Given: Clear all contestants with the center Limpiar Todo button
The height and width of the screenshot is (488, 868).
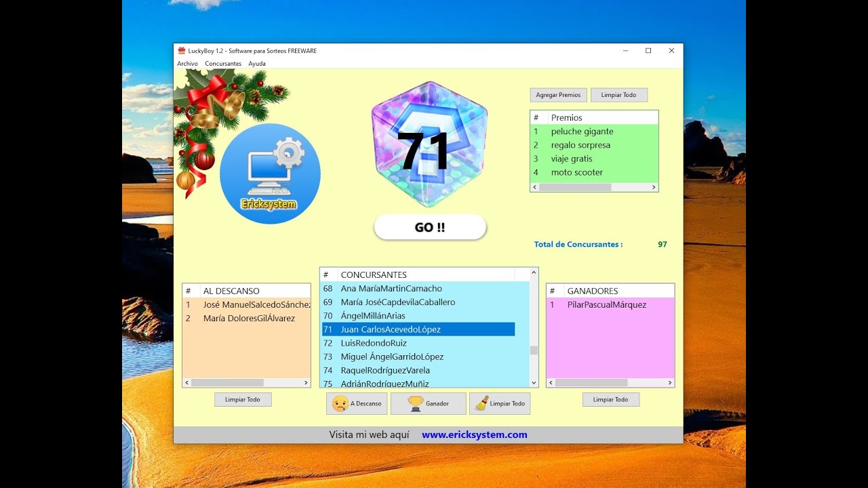Looking at the screenshot, I should (500, 403).
